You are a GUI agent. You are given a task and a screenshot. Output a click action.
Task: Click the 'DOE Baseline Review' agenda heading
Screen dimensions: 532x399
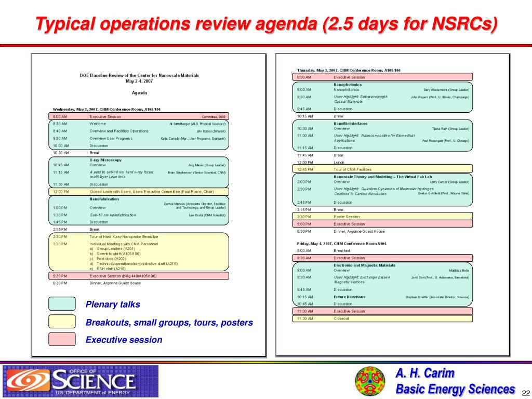[139, 75]
